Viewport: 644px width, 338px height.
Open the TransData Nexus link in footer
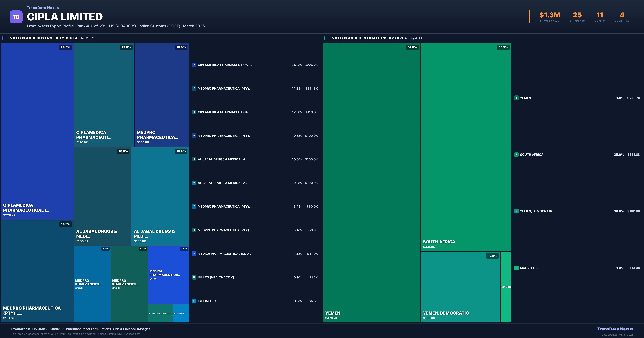(x=615, y=329)
